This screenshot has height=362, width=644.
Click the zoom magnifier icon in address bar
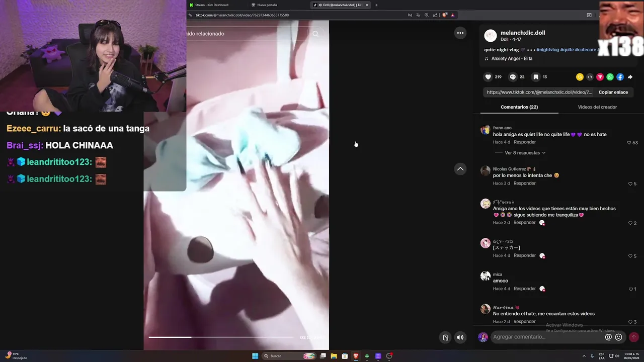[x=427, y=15]
